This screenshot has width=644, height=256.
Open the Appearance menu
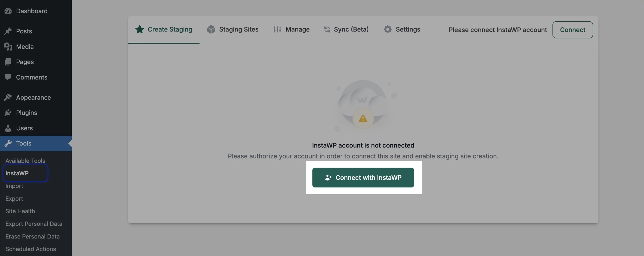(36, 97)
